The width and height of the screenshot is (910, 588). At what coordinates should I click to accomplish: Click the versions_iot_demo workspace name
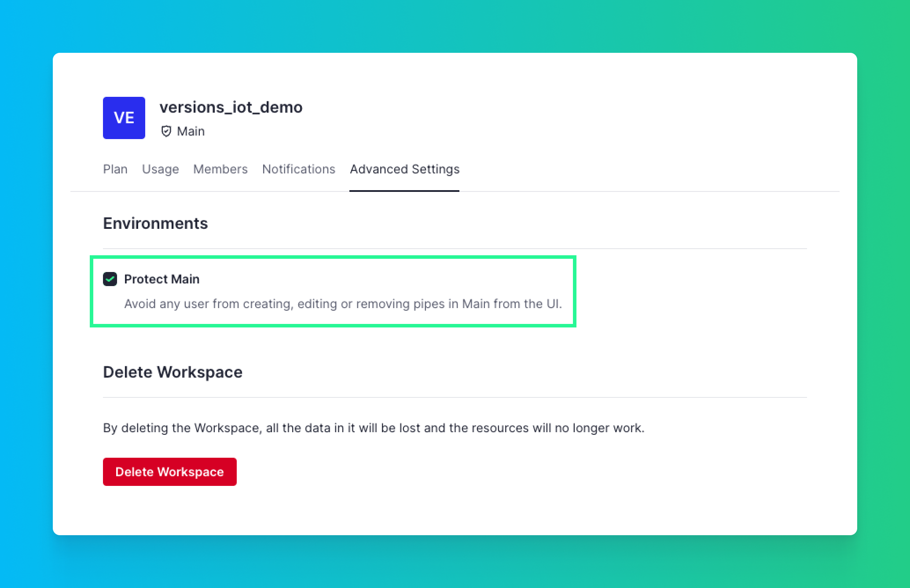pyautogui.click(x=231, y=107)
